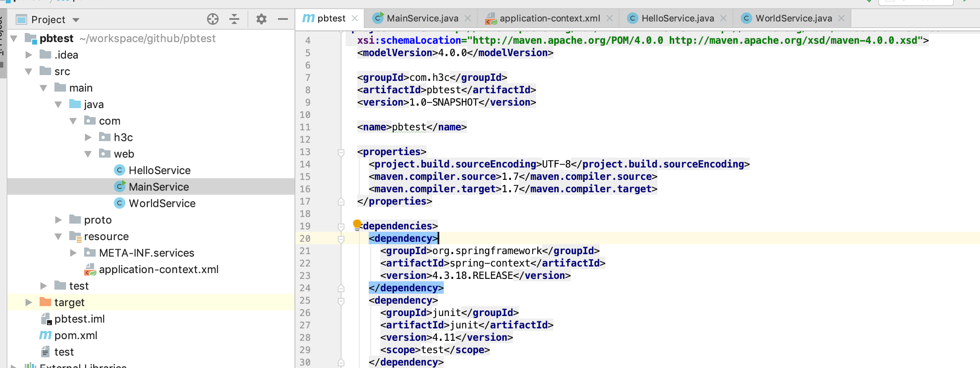Switch to the WorldService.java tab
This screenshot has height=368, width=980.
793,19
